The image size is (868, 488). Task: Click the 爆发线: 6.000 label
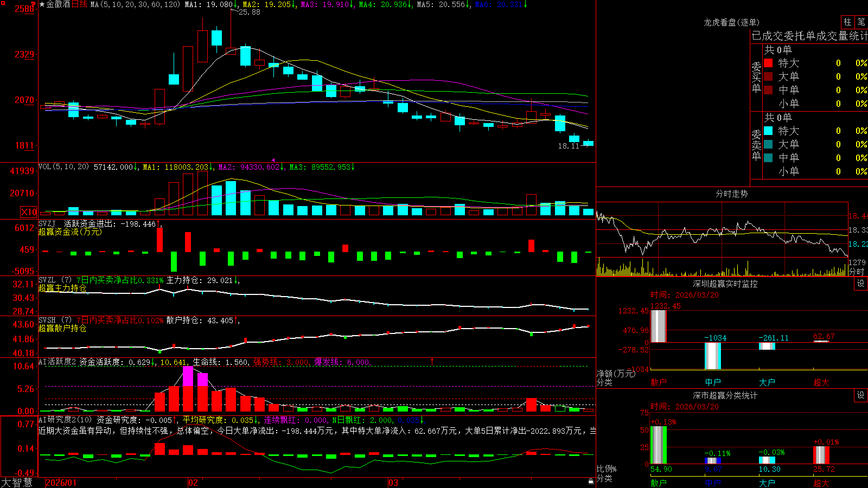point(341,362)
